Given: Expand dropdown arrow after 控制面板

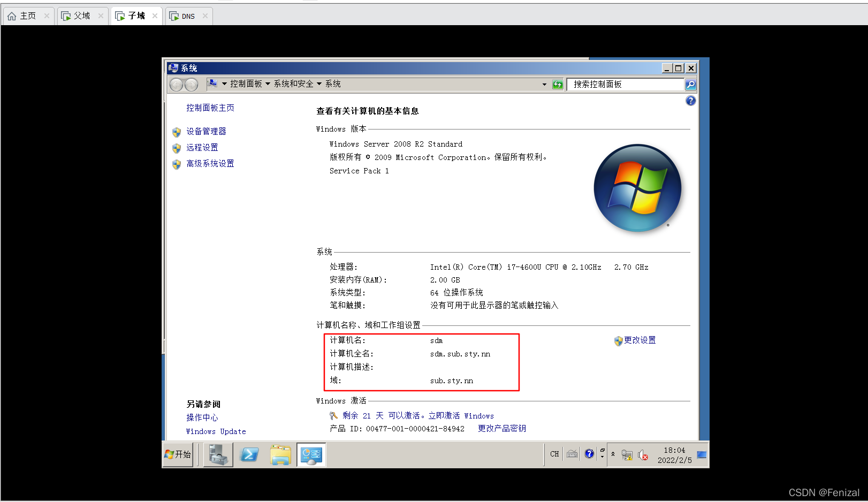Looking at the screenshot, I should pyautogui.click(x=268, y=84).
